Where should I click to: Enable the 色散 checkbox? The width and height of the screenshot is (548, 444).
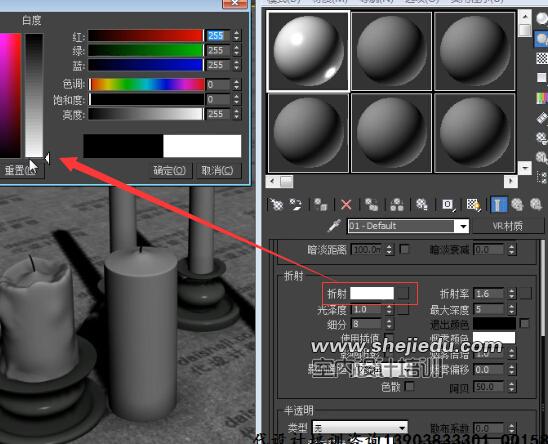(x=409, y=386)
